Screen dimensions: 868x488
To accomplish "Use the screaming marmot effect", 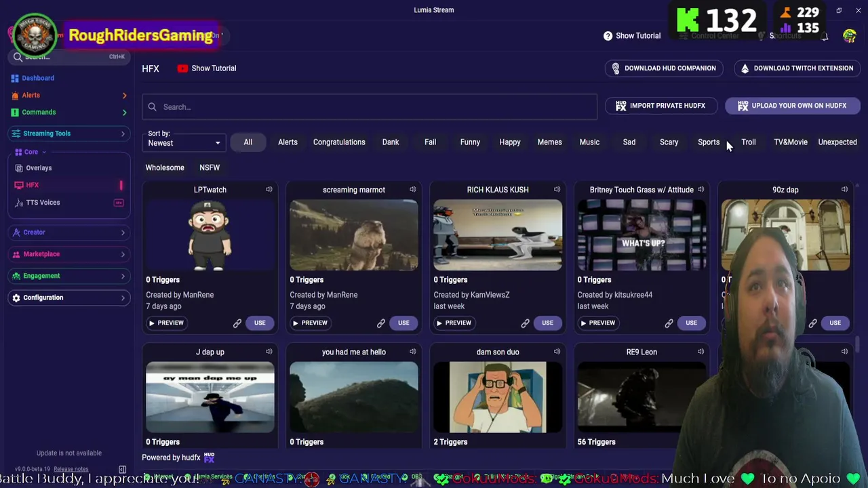I will click(403, 323).
